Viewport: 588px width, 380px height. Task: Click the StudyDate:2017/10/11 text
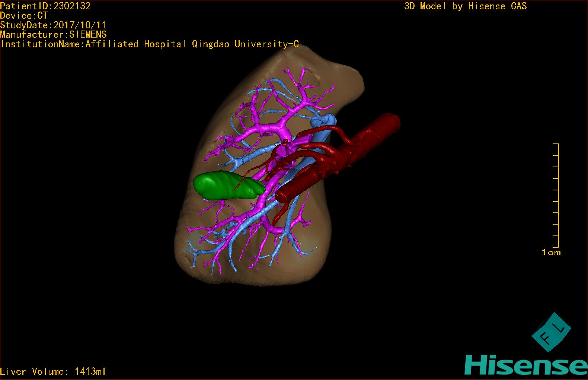[x=53, y=25]
